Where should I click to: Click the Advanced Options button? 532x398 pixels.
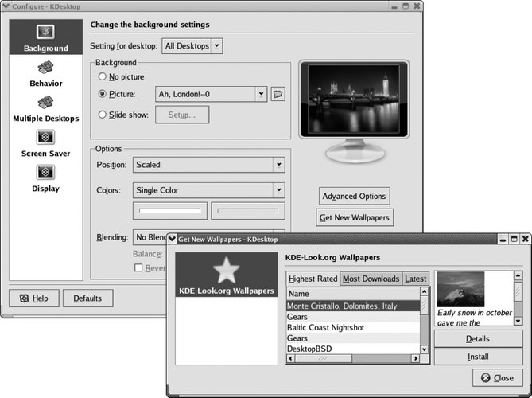click(x=354, y=196)
